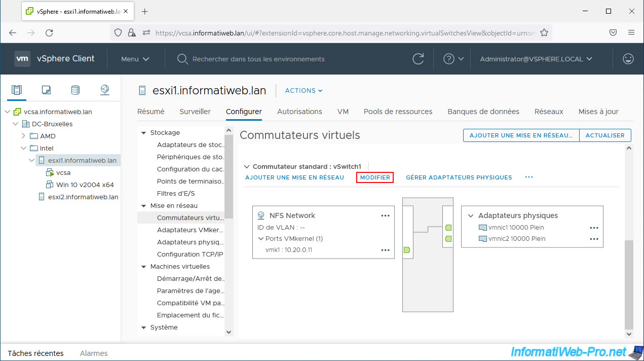Collapse Commutateur standard vSwitch1
This screenshot has width=644, height=361.
(x=247, y=166)
